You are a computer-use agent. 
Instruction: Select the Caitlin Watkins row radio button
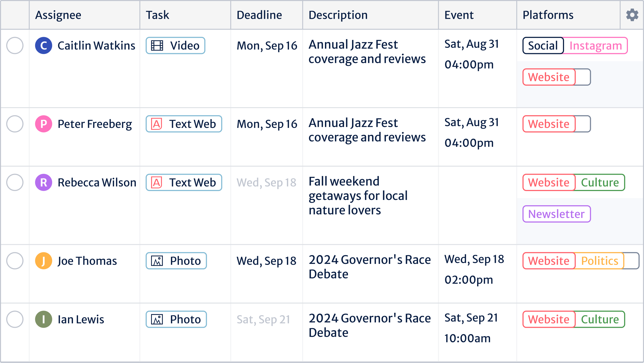point(15,46)
